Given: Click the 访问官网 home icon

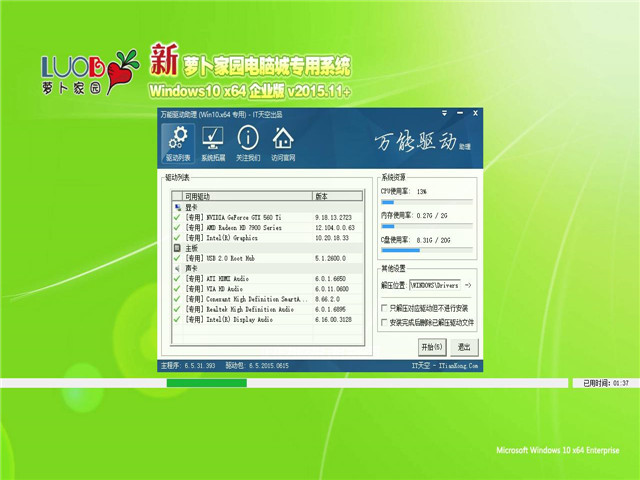Looking at the screenshot, I should pos(283,144).
